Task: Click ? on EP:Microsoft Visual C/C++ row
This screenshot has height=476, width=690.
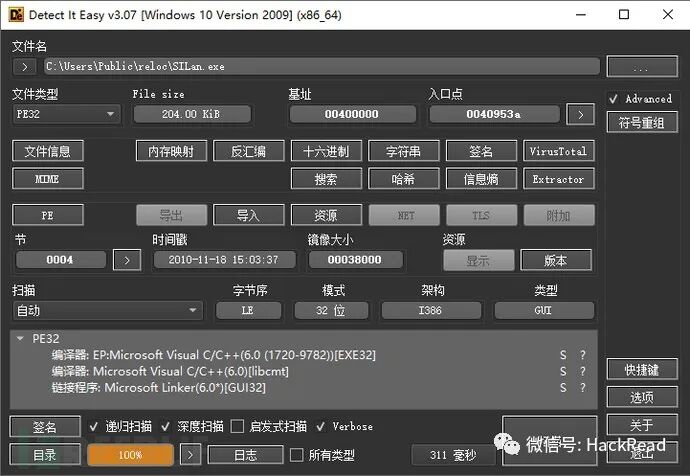Action: [583, 355]
